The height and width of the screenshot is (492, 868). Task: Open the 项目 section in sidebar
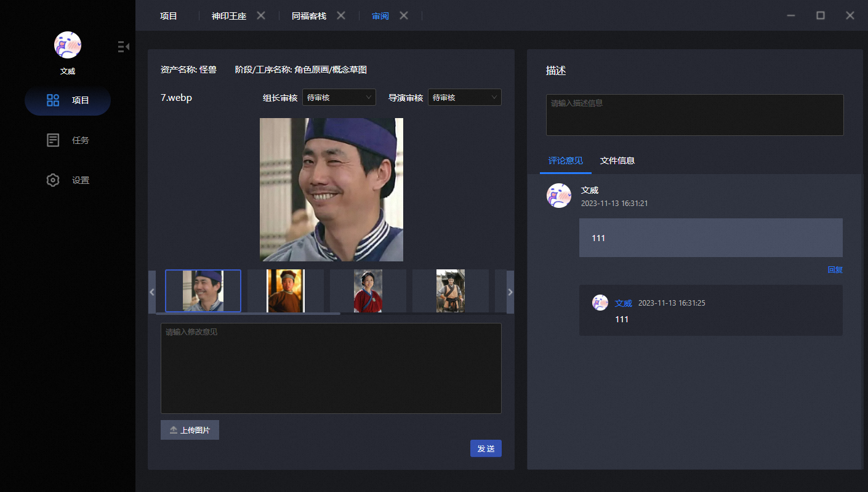(68, 100)
